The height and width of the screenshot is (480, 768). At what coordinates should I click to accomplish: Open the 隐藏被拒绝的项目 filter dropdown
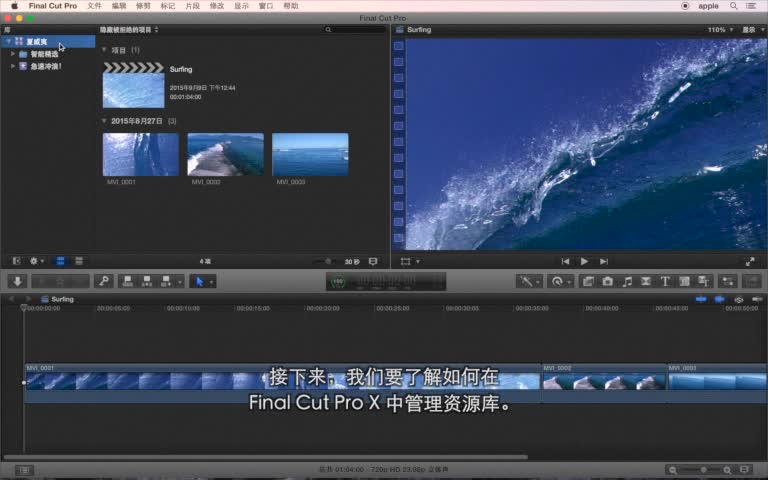click(129, 29)
